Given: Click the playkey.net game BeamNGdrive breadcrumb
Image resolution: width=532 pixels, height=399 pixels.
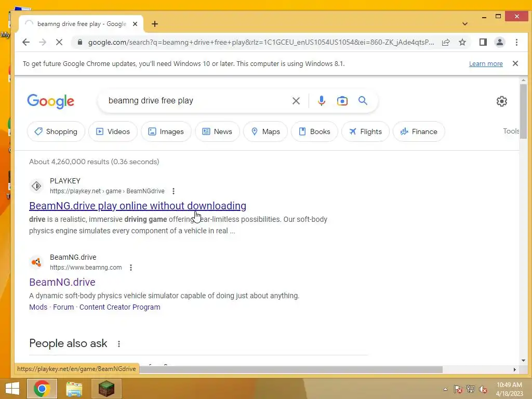Looking at the screenshot, I should coord(107,191).
